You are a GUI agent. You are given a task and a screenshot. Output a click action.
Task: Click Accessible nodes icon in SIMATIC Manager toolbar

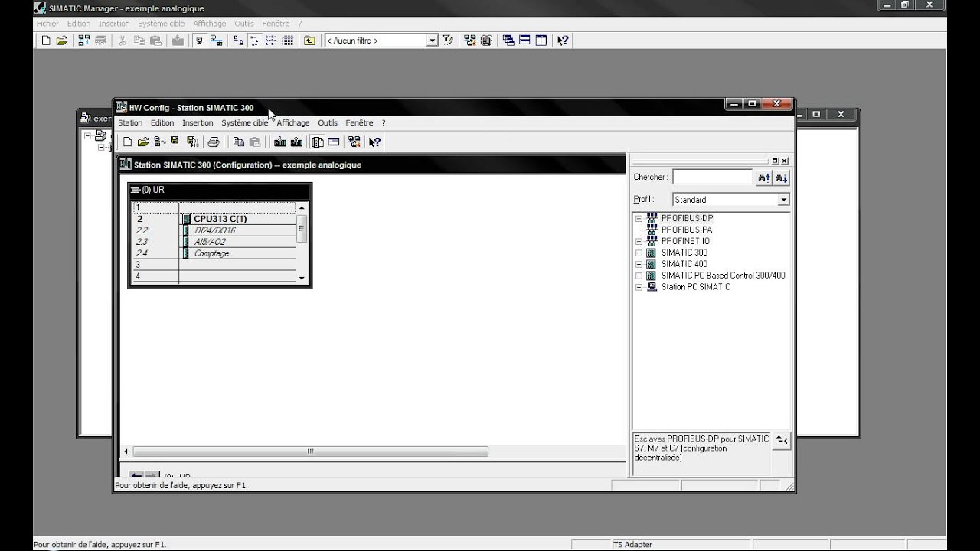pos(83,41)
